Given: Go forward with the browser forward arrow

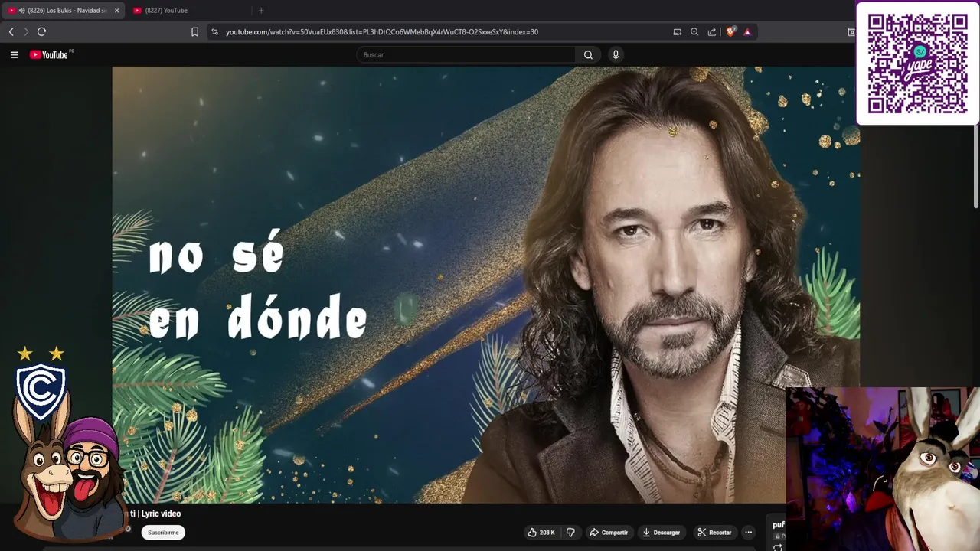Looking at the screenshot, I should 26,31.
